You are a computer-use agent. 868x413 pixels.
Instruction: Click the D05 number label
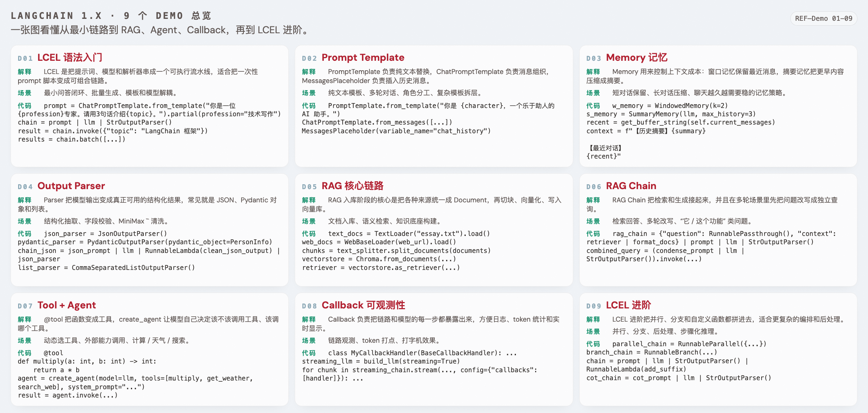[x=309, y=187]
